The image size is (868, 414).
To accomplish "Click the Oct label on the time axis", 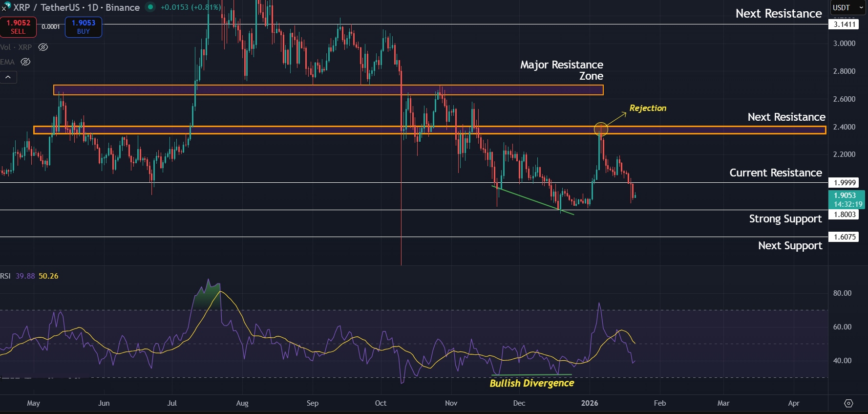I will coord(381,403).
